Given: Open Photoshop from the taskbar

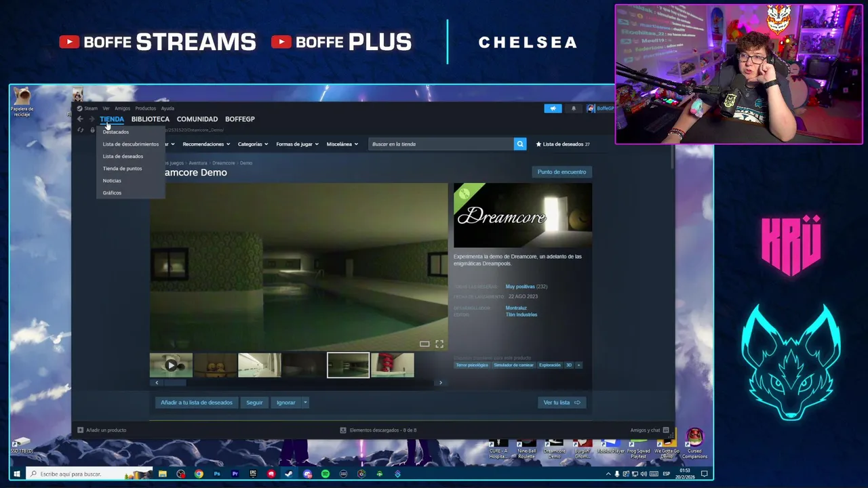Looking at the screenshot, I should pos(217,474).
